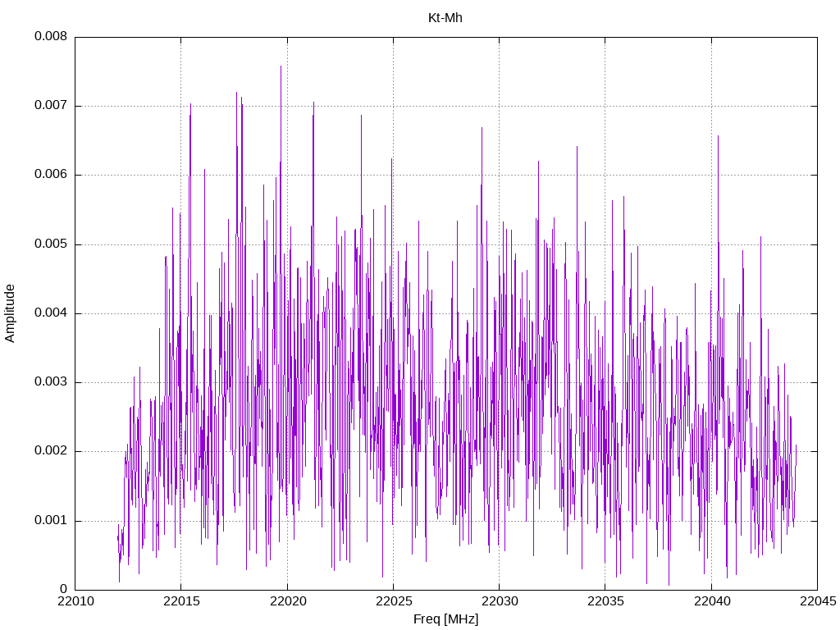840x630 pixels.
Task: Click the y-axis origin value 0
Action: click(x=64, y=589)
